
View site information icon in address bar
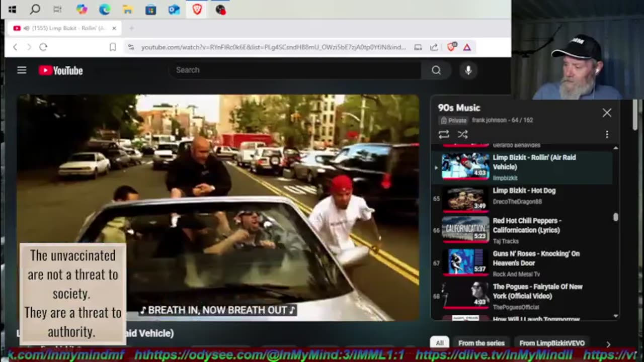(x=131, y=47)
